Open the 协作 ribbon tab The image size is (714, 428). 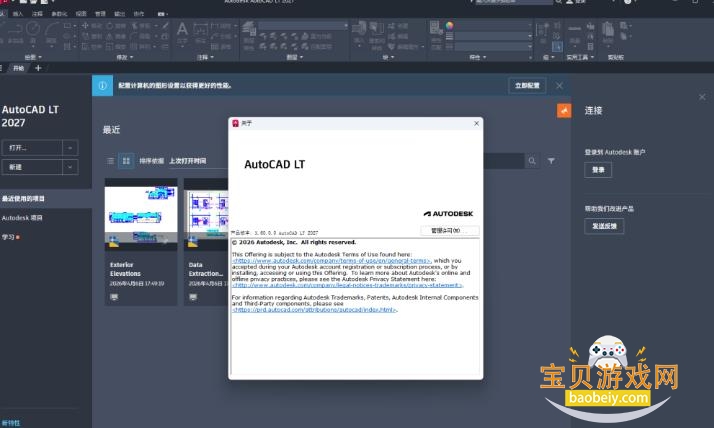coord(139,14)
